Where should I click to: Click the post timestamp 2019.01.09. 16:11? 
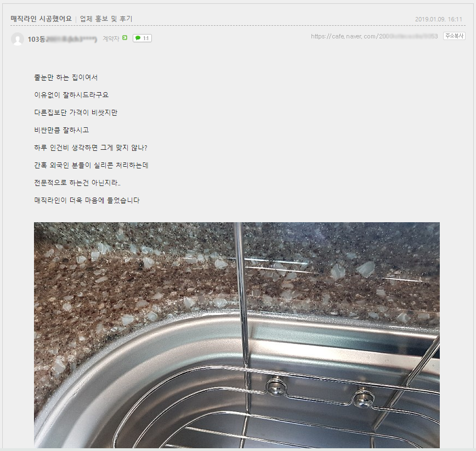pyautogui.click(x=438, y=19)
